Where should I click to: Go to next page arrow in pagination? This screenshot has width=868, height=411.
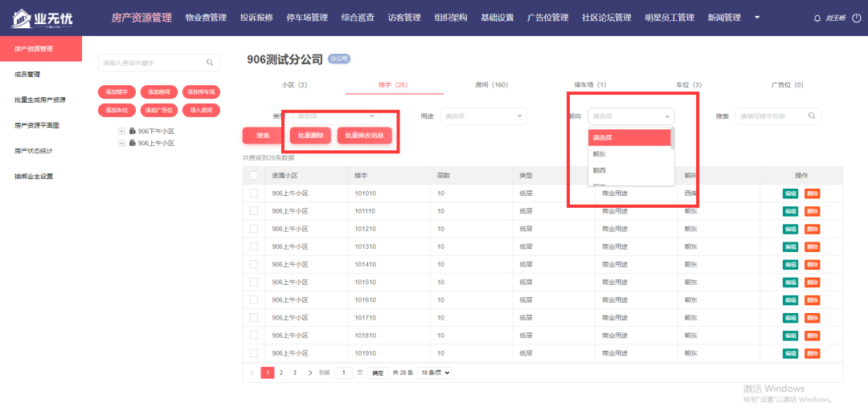click(x=310, y=372)
